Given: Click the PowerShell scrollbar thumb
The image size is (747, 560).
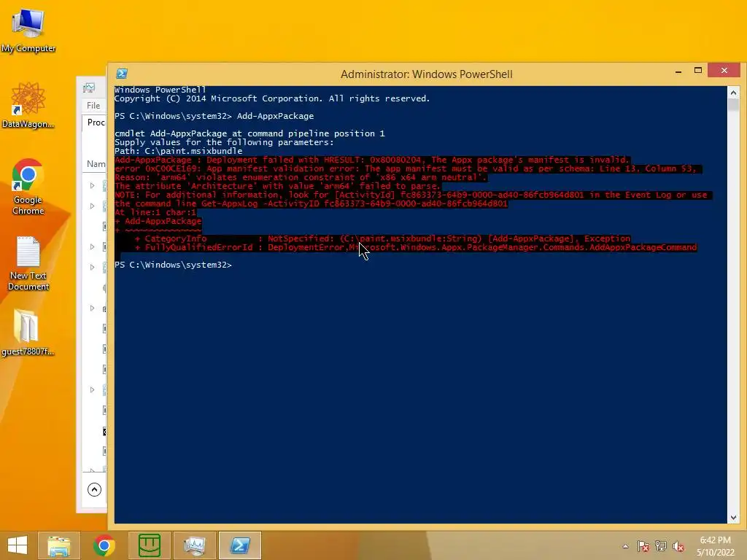Looking at the screenshot, I should click(x=733, y=105).
